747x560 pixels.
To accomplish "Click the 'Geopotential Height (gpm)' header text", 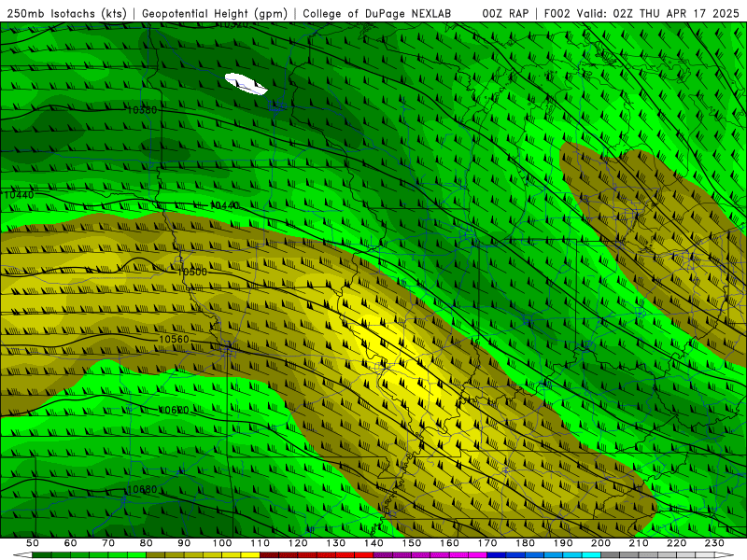I will [215, 14].
